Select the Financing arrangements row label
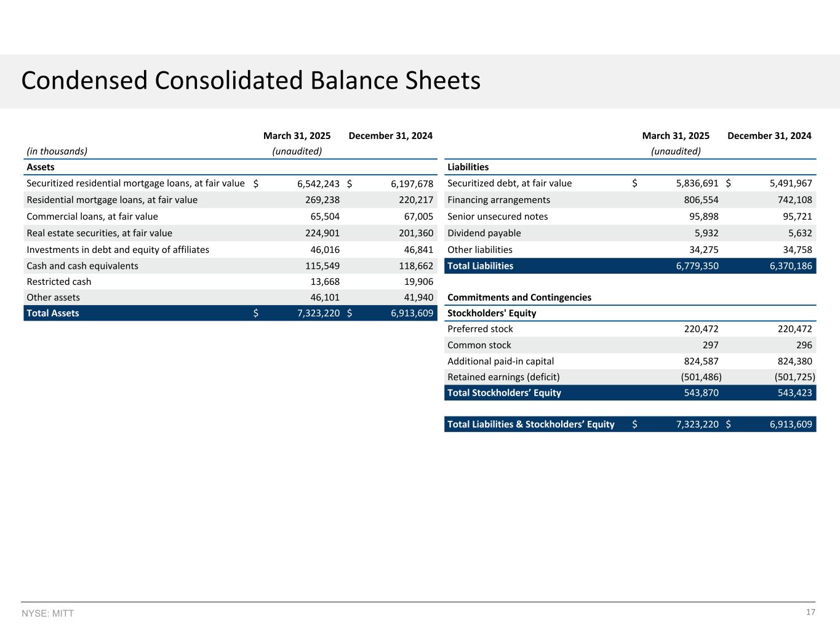Viewport: 840px width, 630px height. click(498, 200)
